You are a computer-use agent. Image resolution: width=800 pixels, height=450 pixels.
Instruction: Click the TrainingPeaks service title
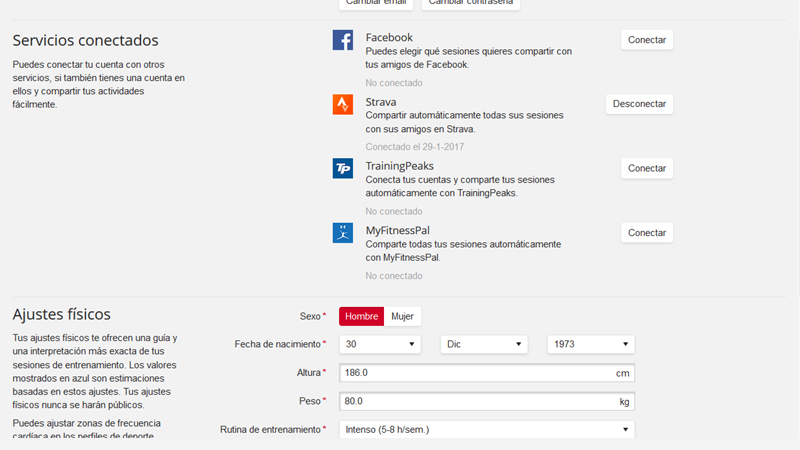(399, 166)
